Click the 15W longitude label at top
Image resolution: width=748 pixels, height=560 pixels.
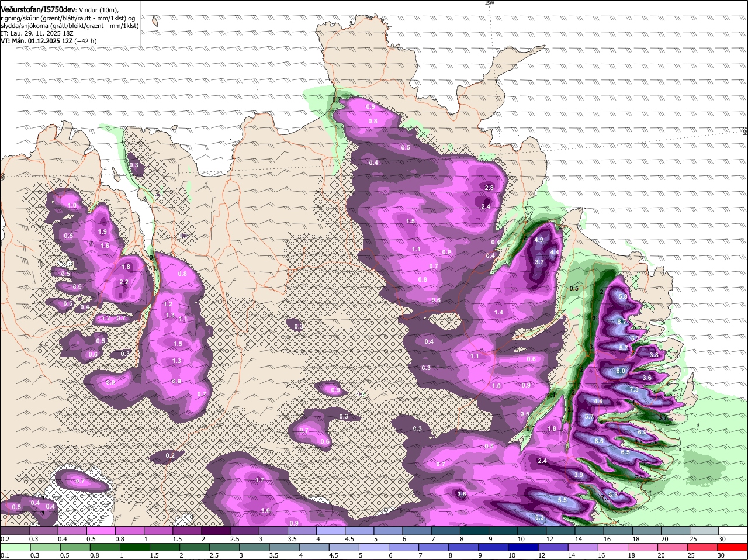489,3
